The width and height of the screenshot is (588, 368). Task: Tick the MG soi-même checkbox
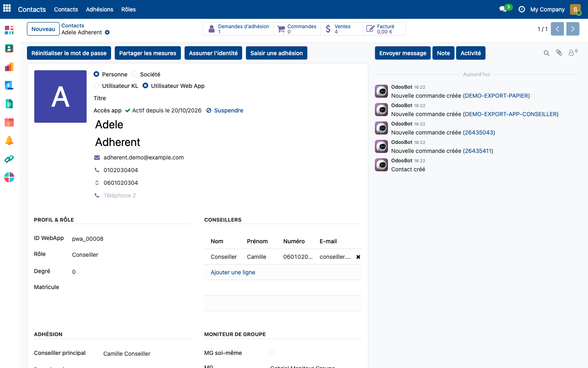(x=272, y=352)
